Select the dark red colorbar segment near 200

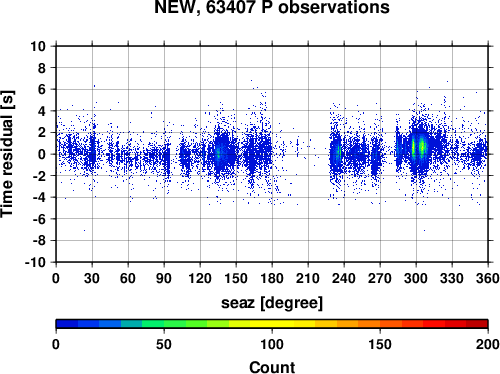pyautogui.click(x=477, y=324)
